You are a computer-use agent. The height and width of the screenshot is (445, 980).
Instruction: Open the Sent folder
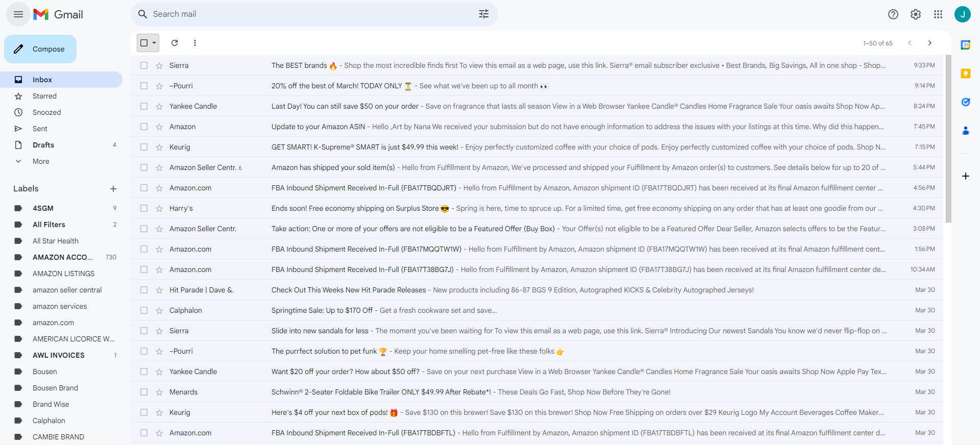tap(61, 129)
